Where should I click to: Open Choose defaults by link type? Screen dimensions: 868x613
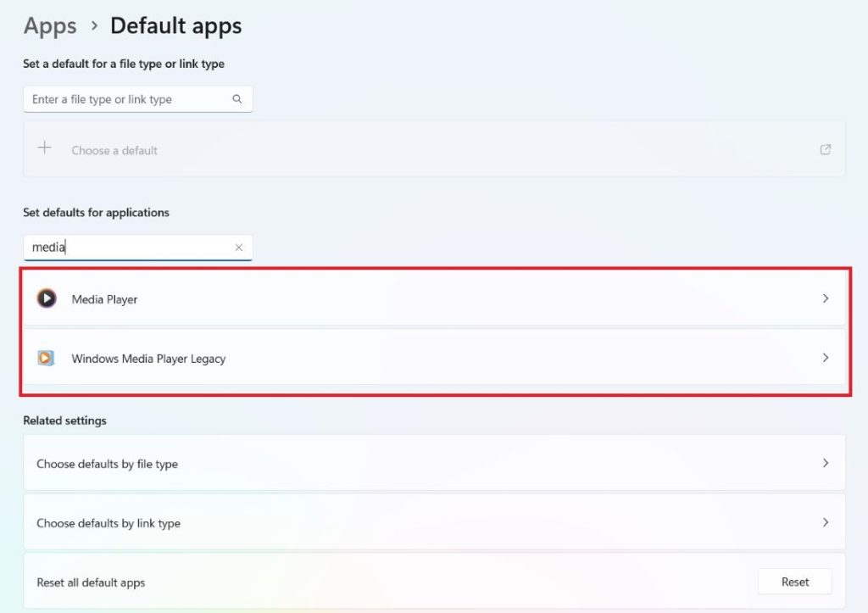point(434,522)
